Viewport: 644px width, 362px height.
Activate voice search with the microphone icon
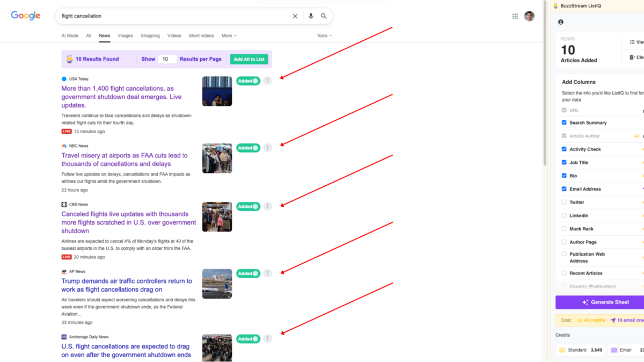[x=311, y=16]
